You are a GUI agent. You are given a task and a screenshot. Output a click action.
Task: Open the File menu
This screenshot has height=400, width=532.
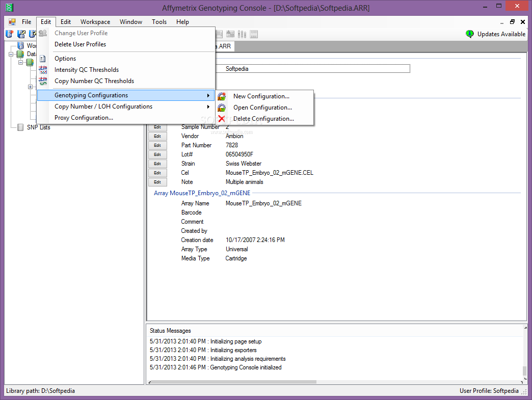tap(26, 22)
